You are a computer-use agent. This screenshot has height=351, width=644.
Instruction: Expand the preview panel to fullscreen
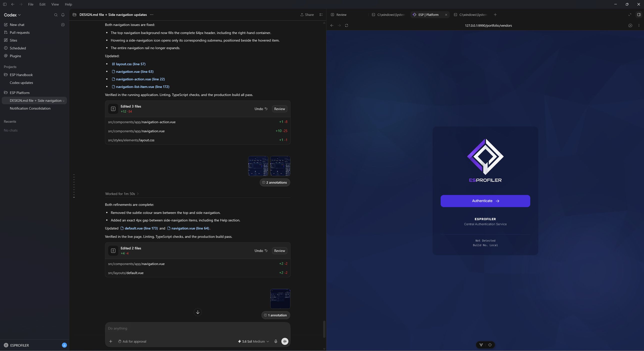(x=630, y=15)
